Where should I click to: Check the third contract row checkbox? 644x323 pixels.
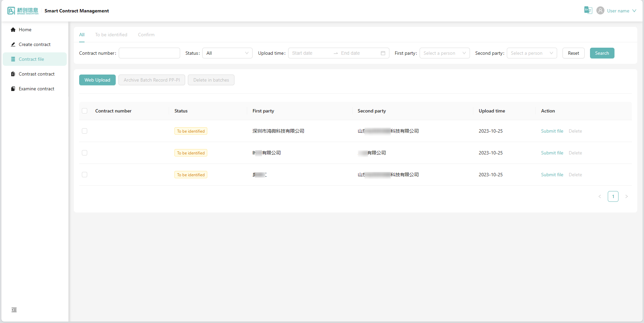point(85,175)
